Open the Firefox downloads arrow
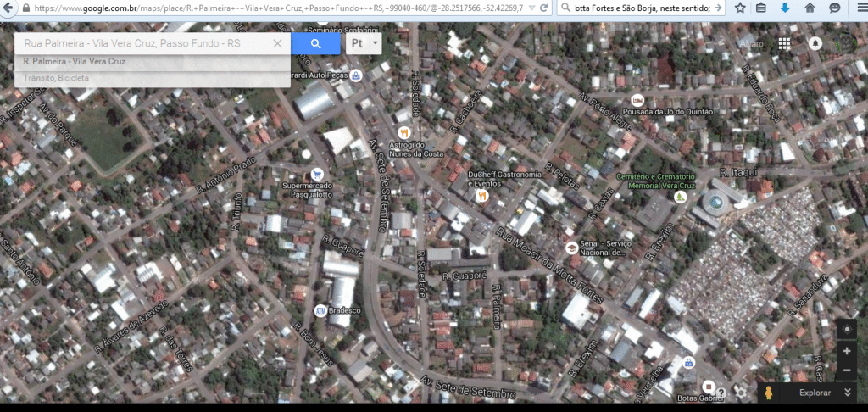The width and height of the screenshot is (868, 412). tap(785, 8)
